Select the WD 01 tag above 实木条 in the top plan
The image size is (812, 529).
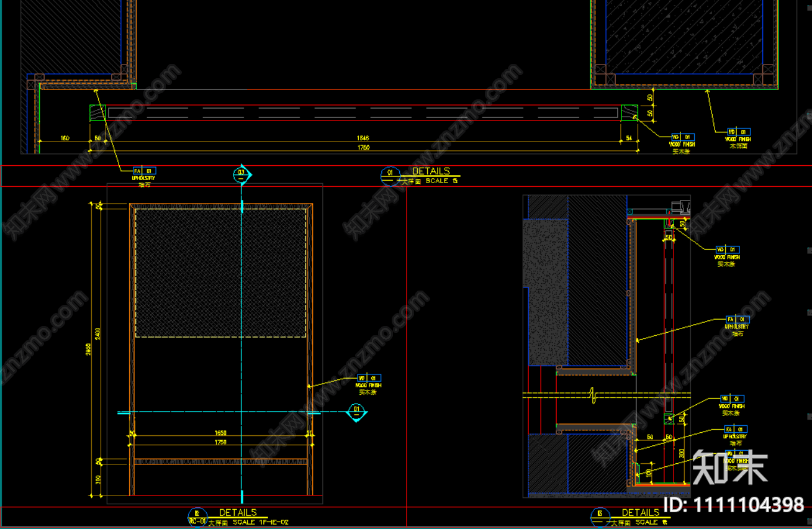pyautogui.click(x=683, y=137)
